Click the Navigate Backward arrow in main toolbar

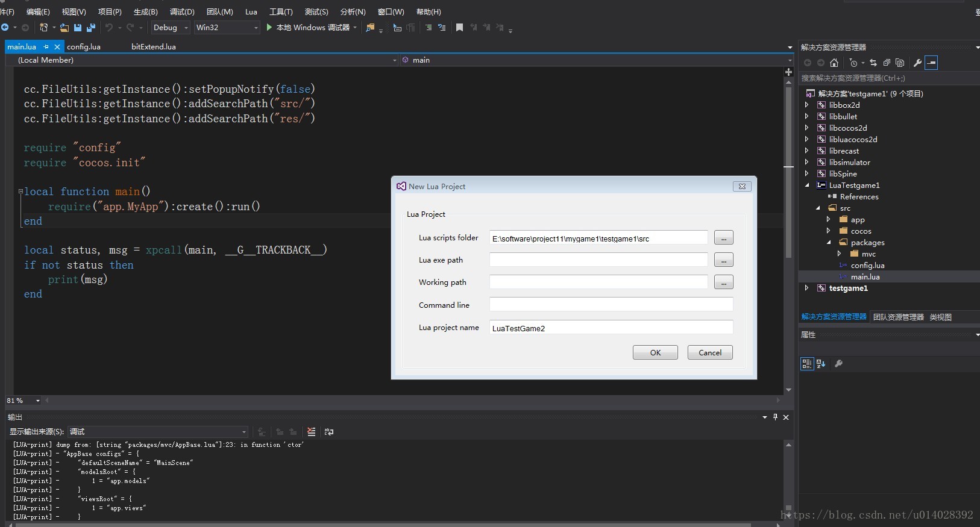click(x=5, y=28)
